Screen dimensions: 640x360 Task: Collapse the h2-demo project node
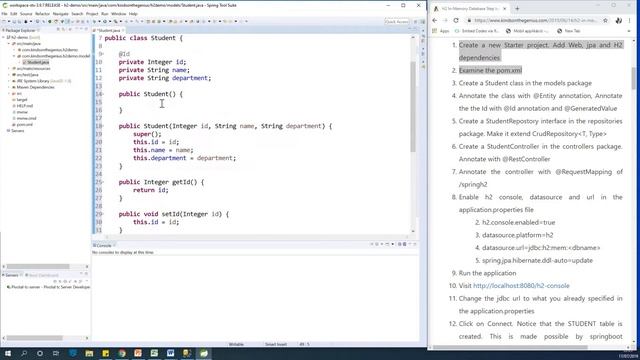coord(4,37)
